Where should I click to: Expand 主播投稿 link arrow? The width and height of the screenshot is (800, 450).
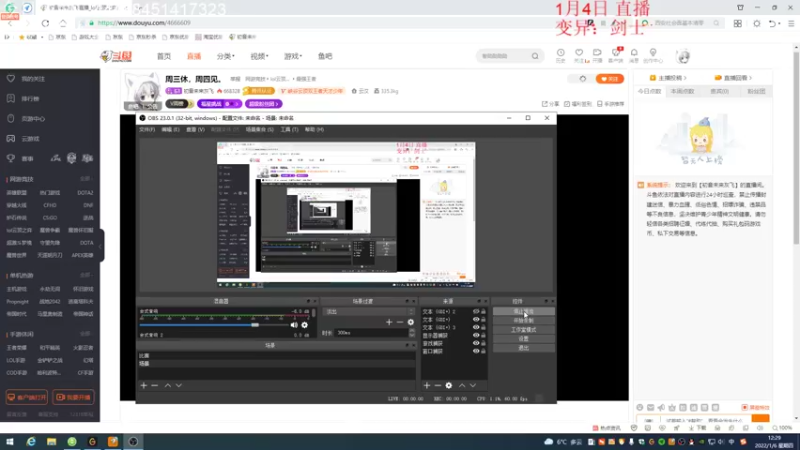[x=685, y=78]
